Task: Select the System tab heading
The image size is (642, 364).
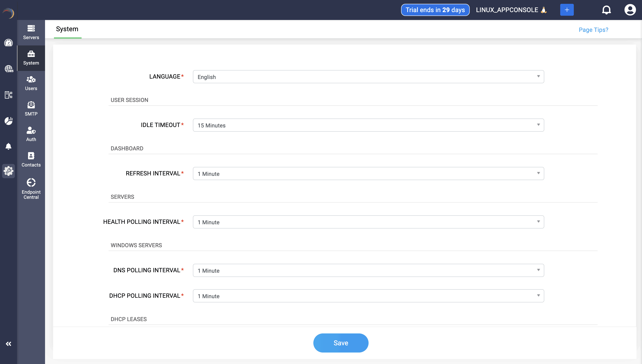Action: coord(67,29)
